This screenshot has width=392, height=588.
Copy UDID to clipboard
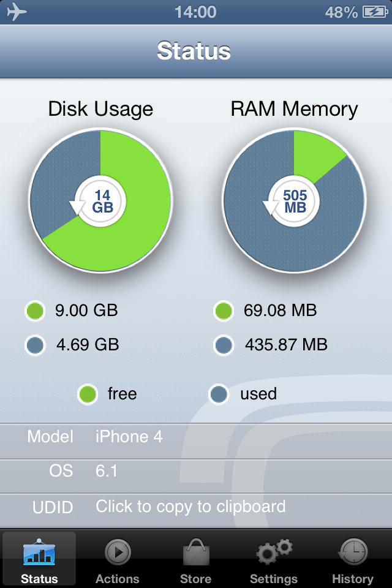(x=190, y=507)
